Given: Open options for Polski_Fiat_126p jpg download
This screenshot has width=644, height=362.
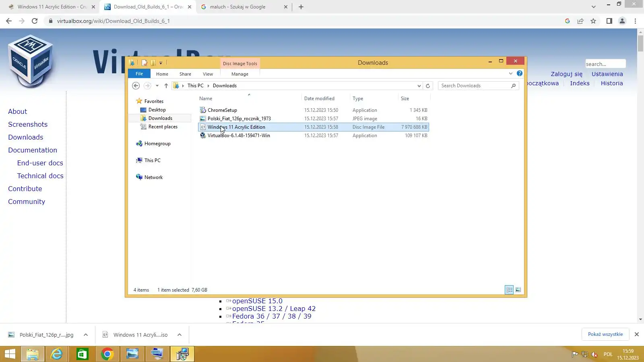Looking at the screenshot, I should [86, 335].
